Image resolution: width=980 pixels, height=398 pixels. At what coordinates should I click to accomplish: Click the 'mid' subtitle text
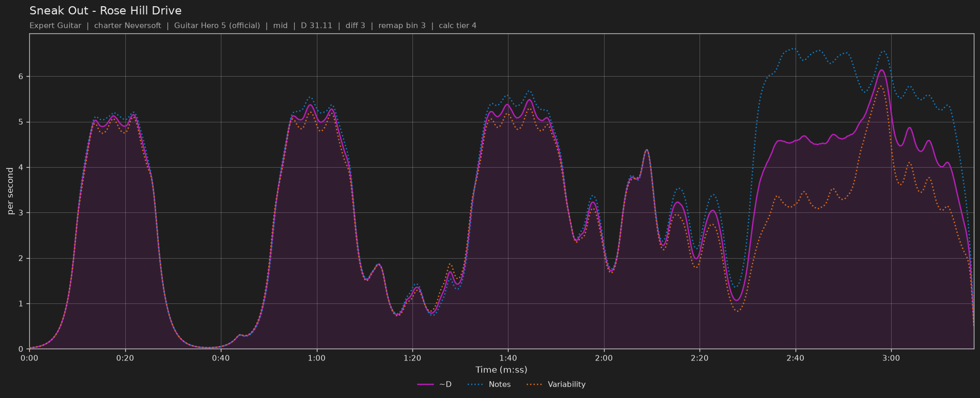tap(280, 26)
